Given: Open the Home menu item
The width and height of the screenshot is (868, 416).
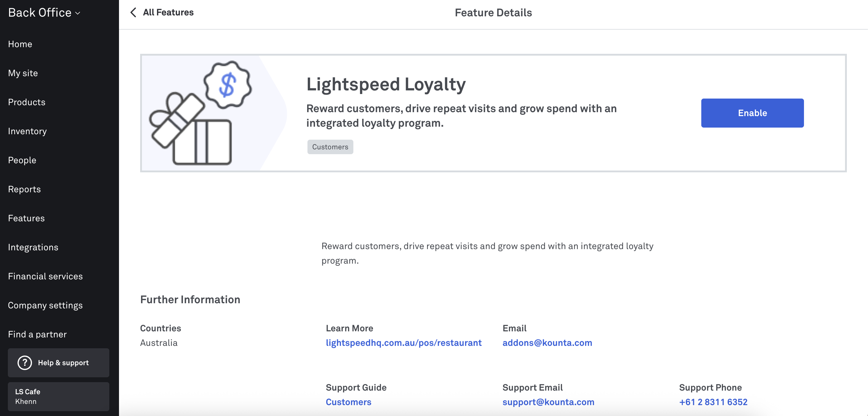Looking at the screenshot, I should [20, 44].
